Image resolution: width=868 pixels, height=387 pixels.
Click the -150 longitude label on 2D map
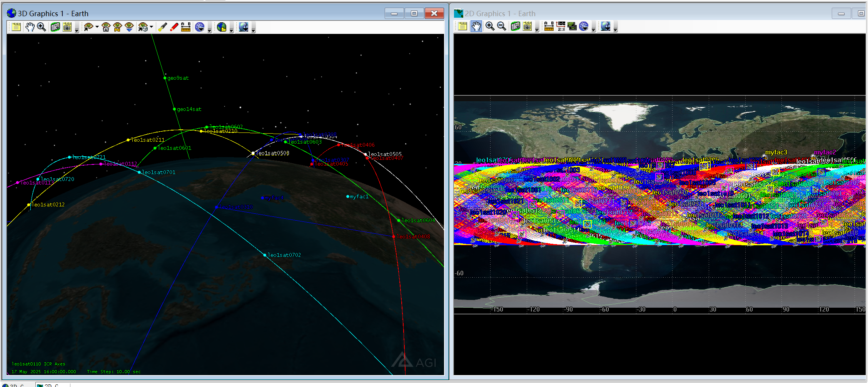click(497, 309)
